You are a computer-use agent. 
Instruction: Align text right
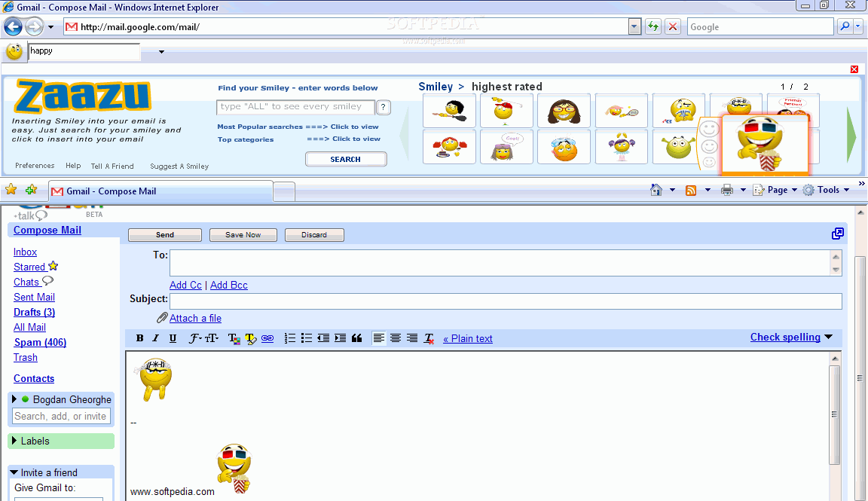point(412,338)
